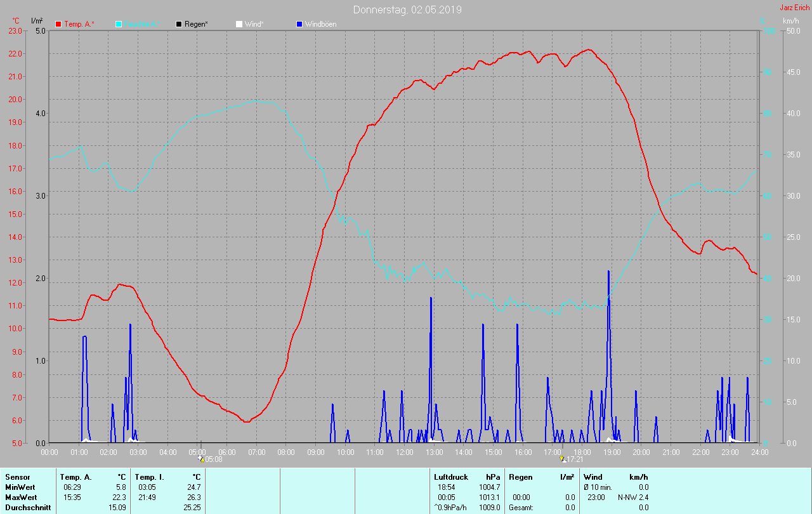Click the white Wind legend swatch

pyautogui.click(x=239, y=24)
